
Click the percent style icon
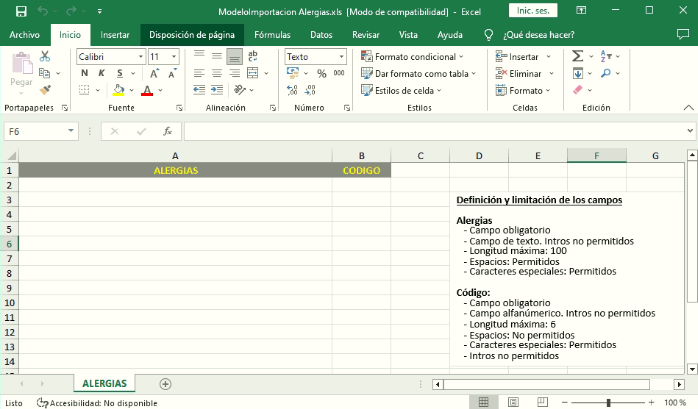pos(321,73)
